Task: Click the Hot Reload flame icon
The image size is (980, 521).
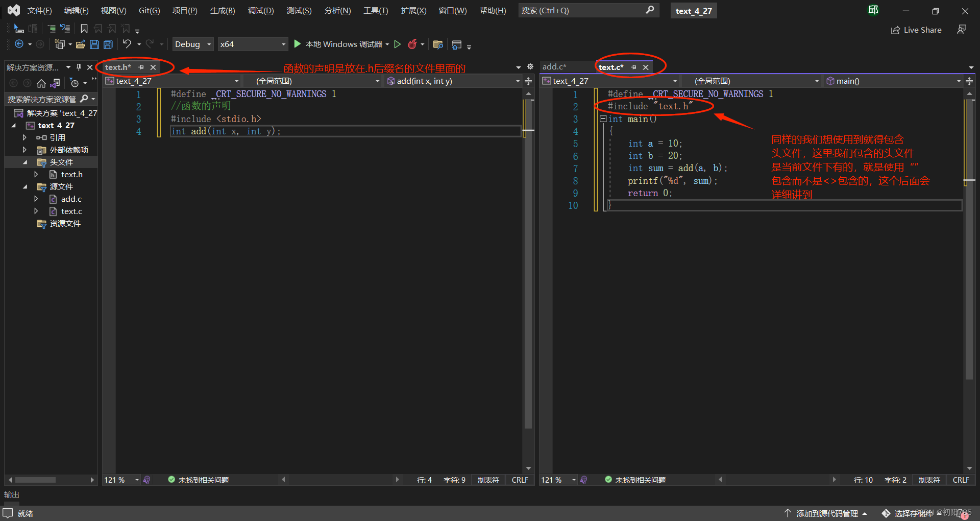Action: [x=412, y=44]
